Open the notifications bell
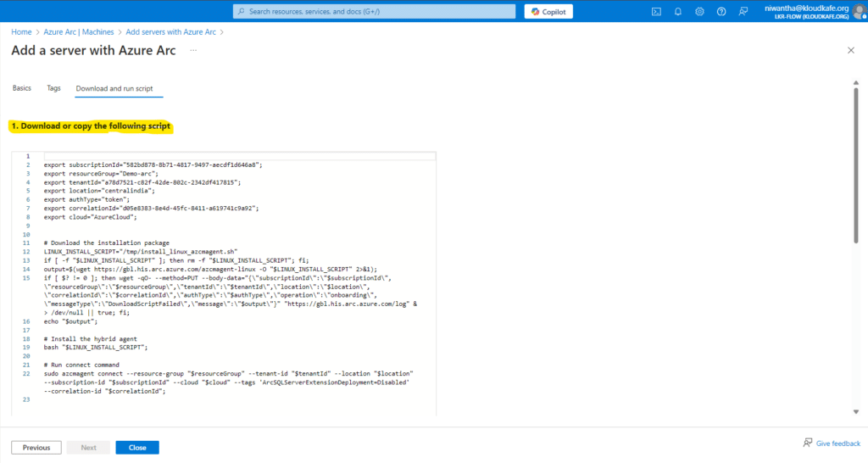Viewport: 868px width, 463px height. tap(678, 12)
